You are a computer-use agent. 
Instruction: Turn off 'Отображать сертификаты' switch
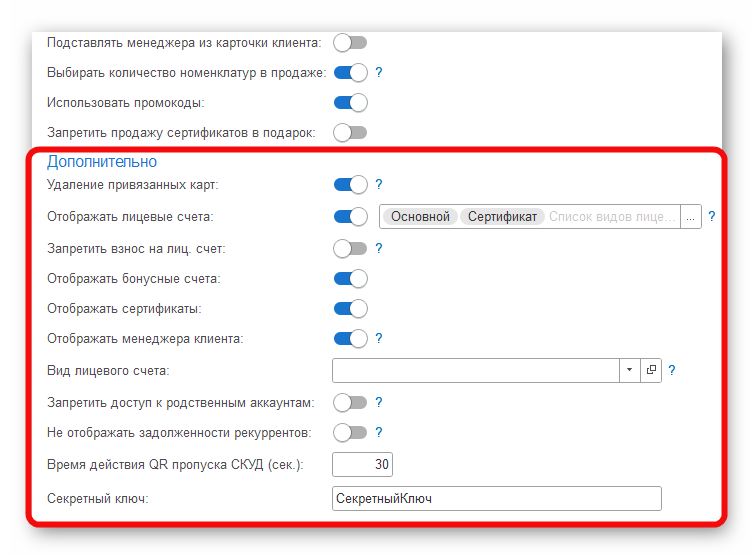[x=351, y=309]
